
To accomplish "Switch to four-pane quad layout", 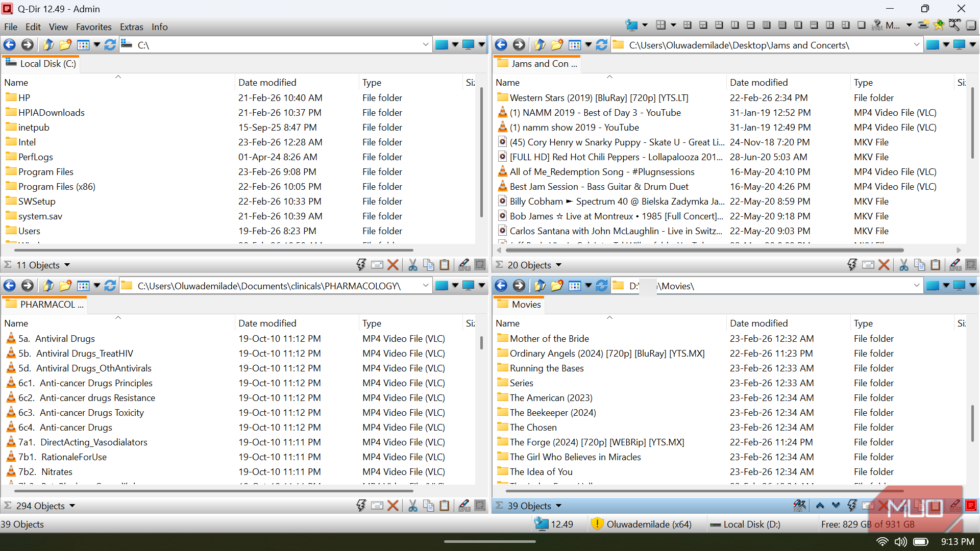I will click(x=688, y=24).
